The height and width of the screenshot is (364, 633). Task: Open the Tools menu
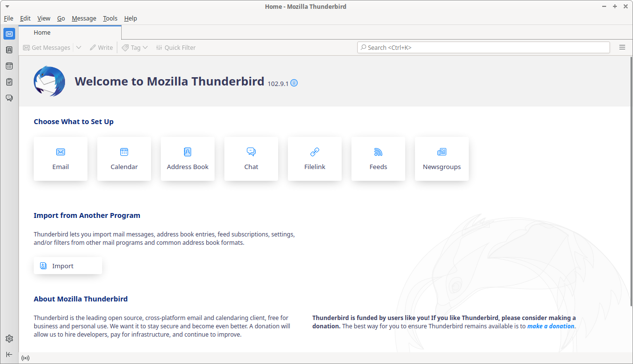click(110, 18)
